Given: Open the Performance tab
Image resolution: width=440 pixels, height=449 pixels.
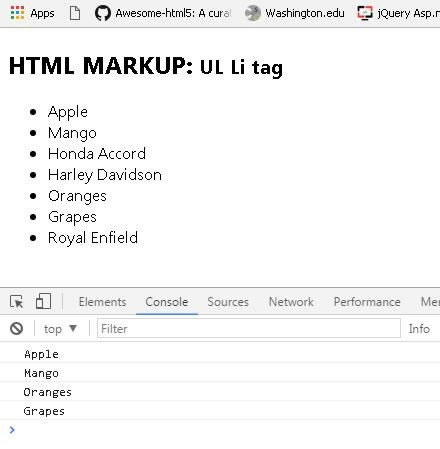Looking at the screenshot, I should (x=367, y=302).
